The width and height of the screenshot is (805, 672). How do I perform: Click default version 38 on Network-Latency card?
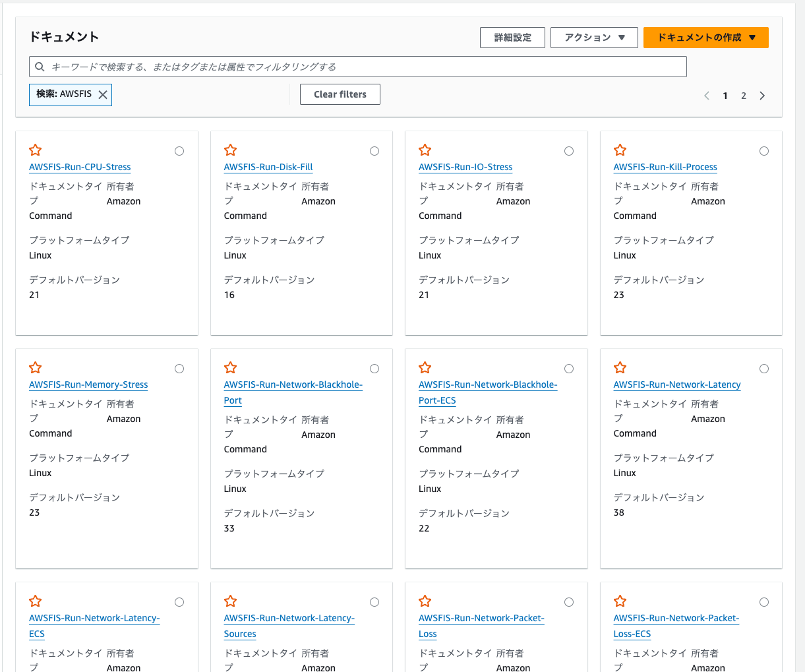pos(618,512)
